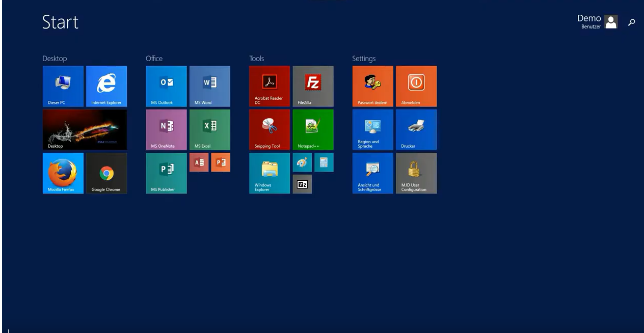The height and width of the screenshot is (333, 644).
Task: Open the small Access tile
Action: pos(199,162)
